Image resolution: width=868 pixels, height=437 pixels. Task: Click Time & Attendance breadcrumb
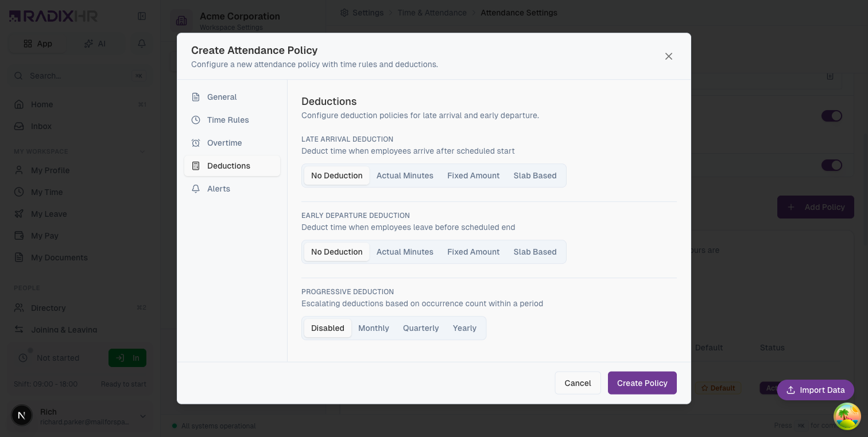[432, 13]
